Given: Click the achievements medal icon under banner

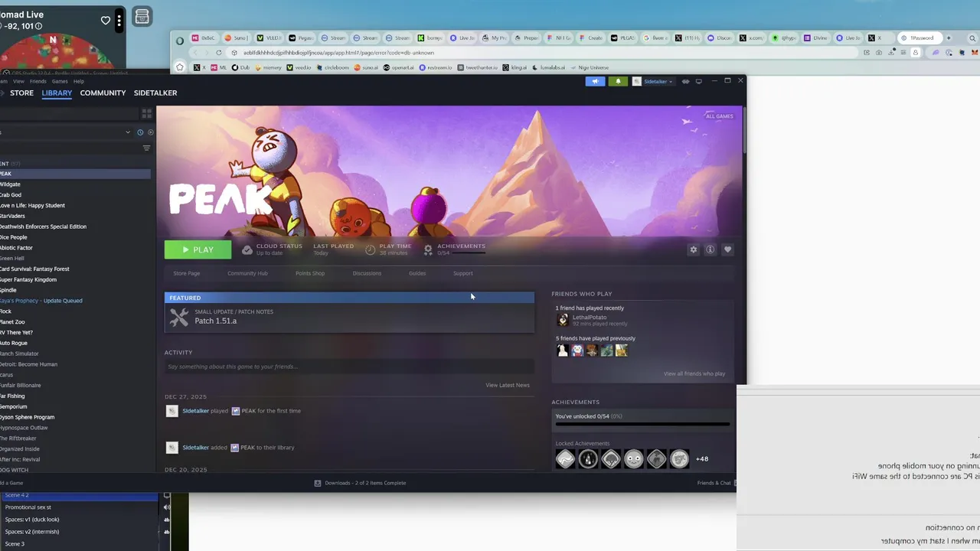Looking at the screenshot, I should (x=428, y=249).
